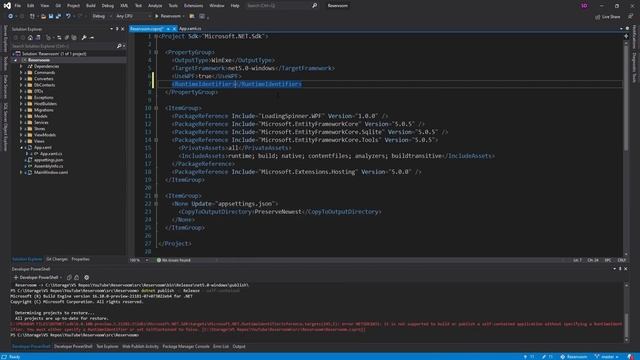Open the master branch status bar selector

(607, 357)
